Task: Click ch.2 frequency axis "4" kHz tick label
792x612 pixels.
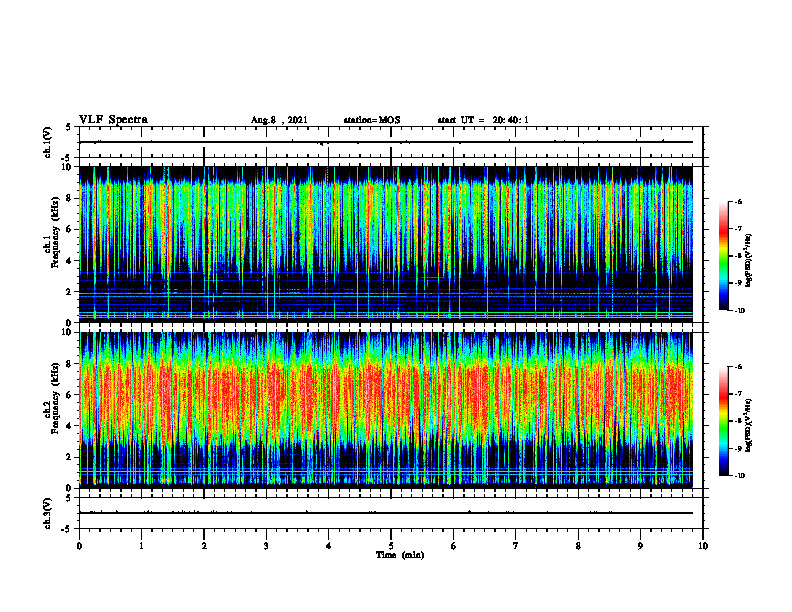Action: coord(70,426)
